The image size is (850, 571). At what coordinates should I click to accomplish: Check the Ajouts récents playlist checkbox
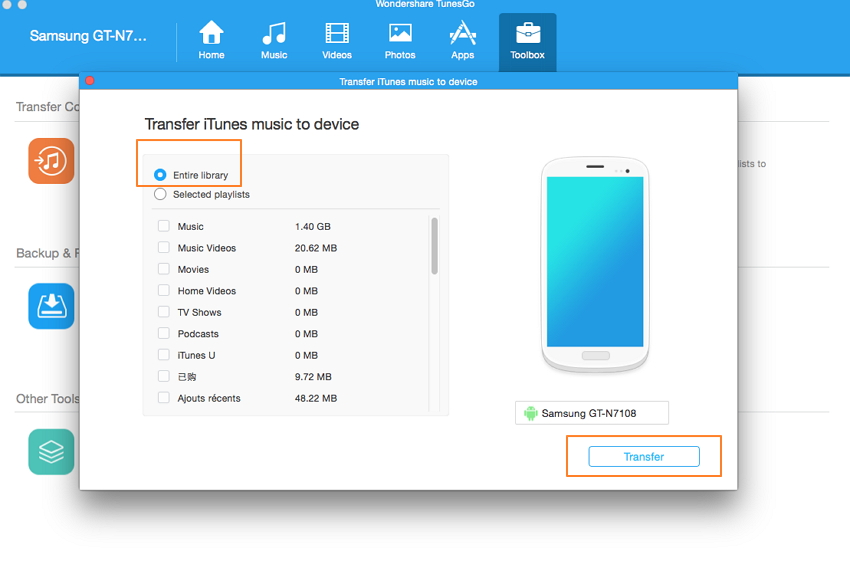click(163, 398)
